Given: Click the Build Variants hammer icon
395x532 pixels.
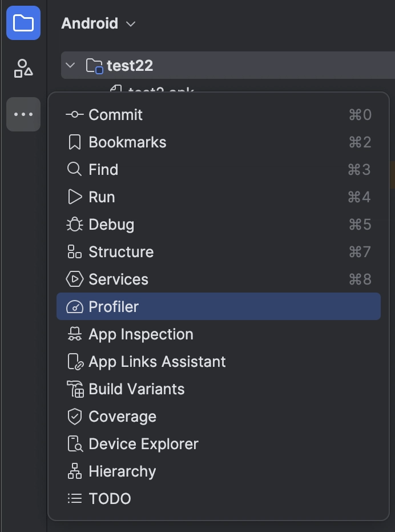Looking at the screenshot, I should pyautogui.click(x=75, y=389).
